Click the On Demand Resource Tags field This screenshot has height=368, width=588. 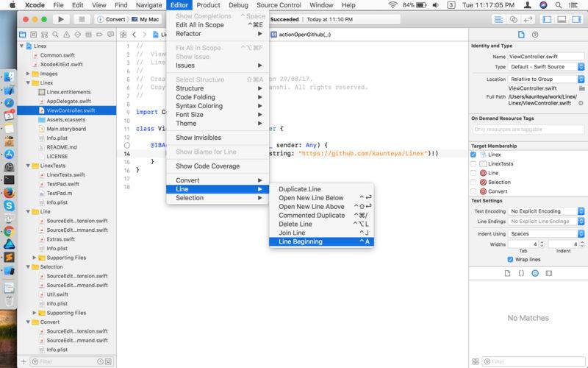(x=528, y=130)
